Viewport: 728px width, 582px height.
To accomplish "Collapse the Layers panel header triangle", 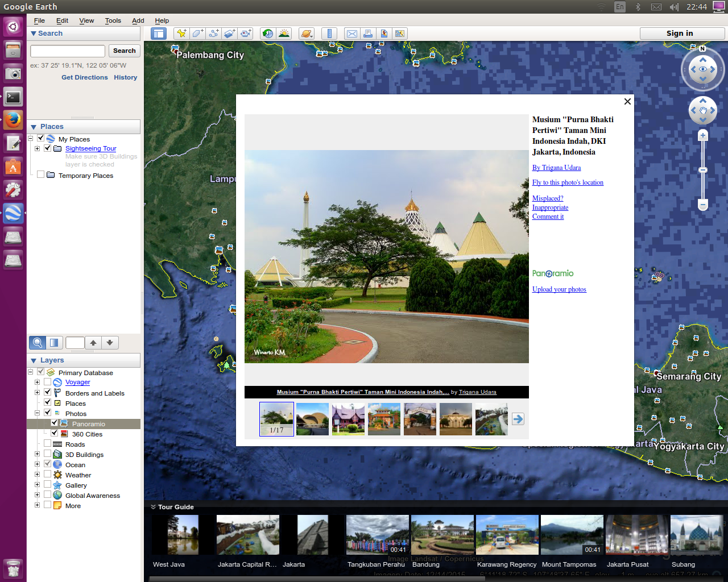I will pos(34,360).
